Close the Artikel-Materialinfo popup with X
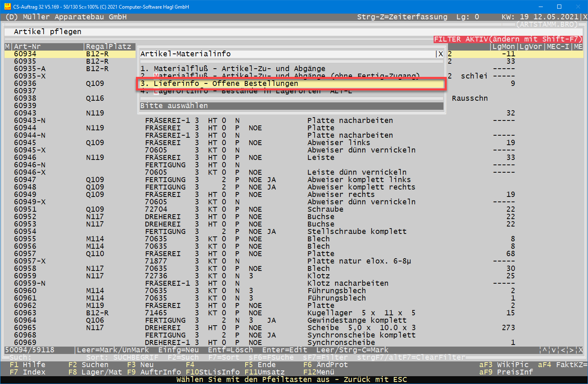 (x=441, y=54)
